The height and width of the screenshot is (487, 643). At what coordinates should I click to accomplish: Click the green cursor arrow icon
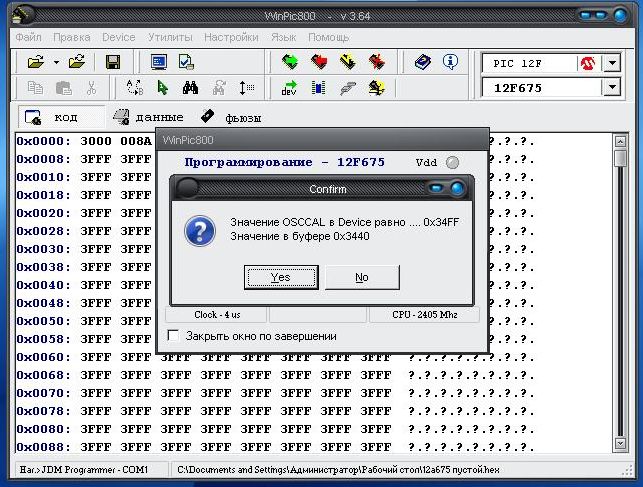pos(163,88)
